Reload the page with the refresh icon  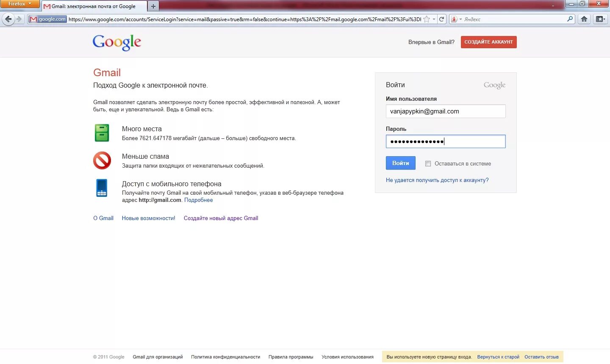click(x=441, y=19)
